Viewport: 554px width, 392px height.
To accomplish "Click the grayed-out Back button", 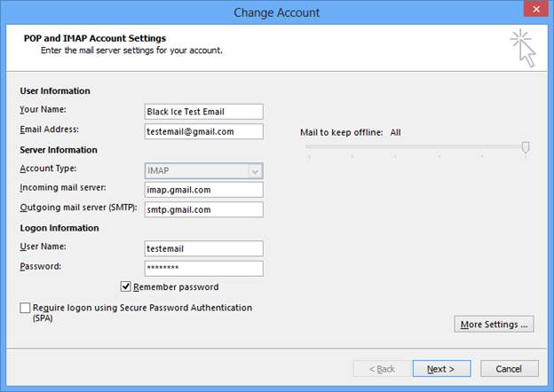I will tap(382, 369).
